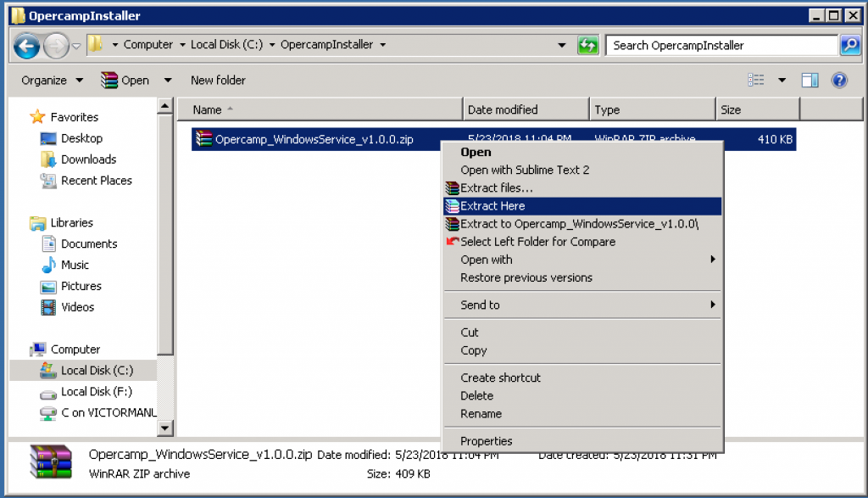This screenshot has height=498, width=868.
Task: Click the Search OpercampInstaller input field
Action: coord(721,45)
